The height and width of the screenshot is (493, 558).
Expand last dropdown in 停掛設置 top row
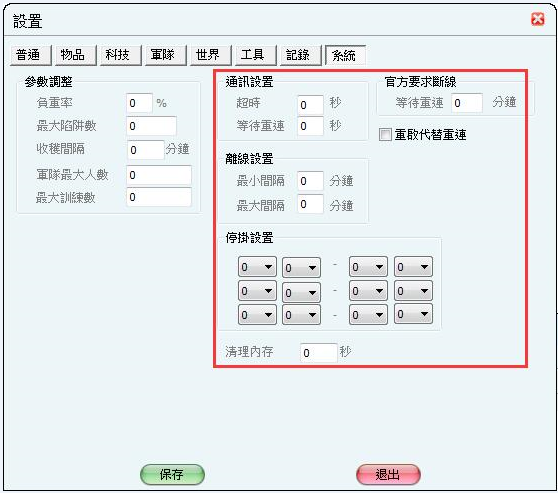(413, 267)
